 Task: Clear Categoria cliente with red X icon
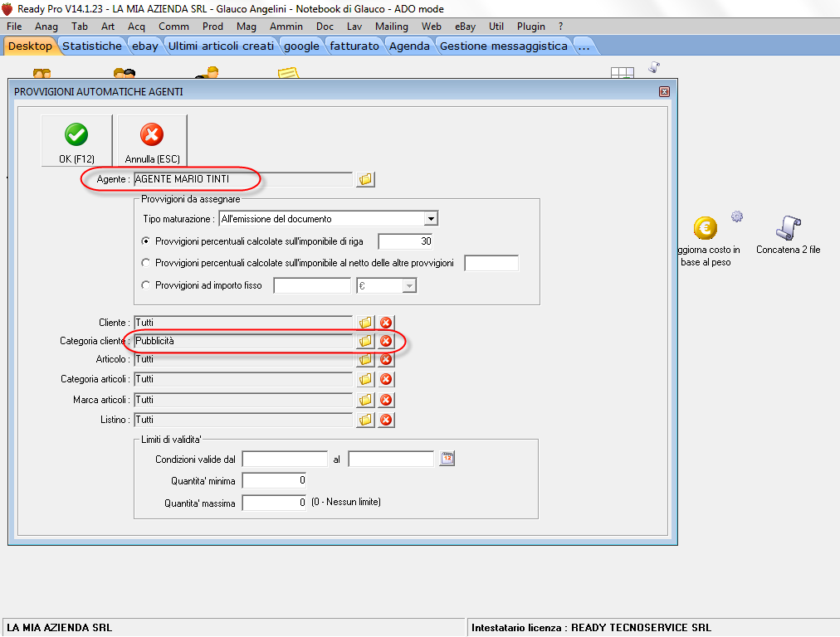(x=386, y=341)
